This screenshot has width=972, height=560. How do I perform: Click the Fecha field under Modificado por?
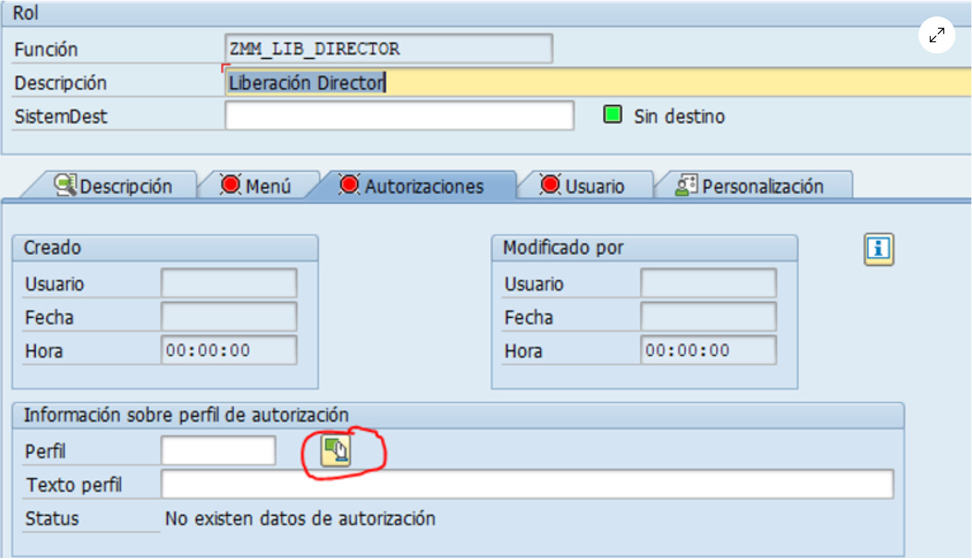tap(708, 317)
